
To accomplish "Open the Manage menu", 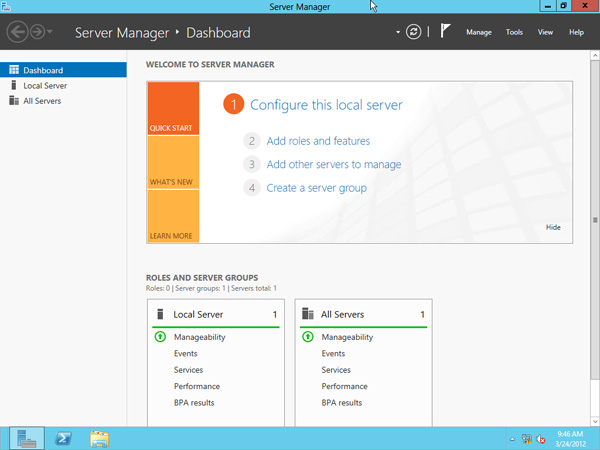I will (479, 33).
